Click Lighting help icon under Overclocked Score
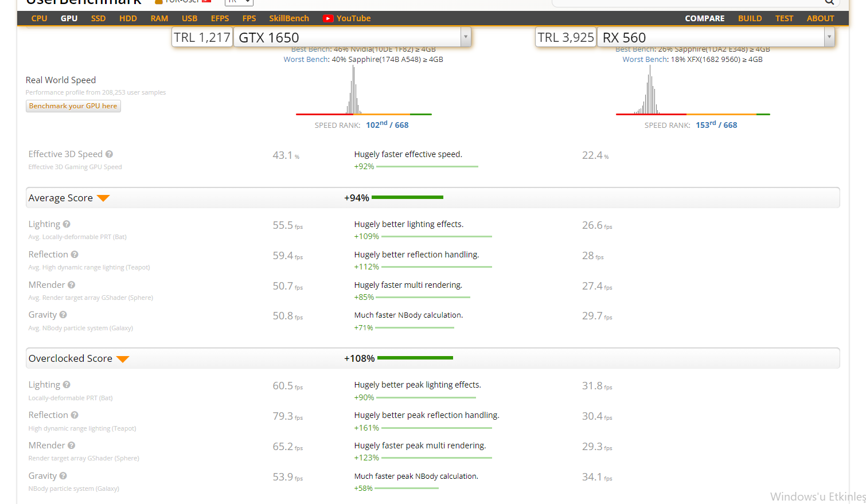This screenshot has width=866, height=504. [67, 385]
